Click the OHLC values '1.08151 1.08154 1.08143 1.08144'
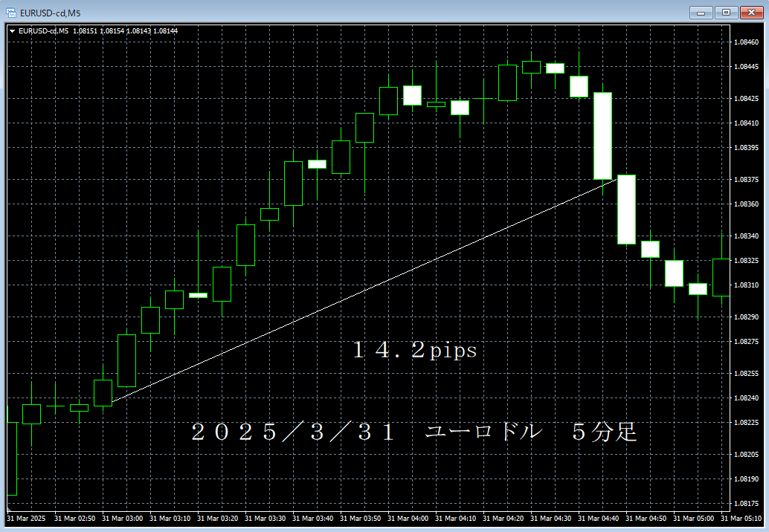 [x=125, y=31]
